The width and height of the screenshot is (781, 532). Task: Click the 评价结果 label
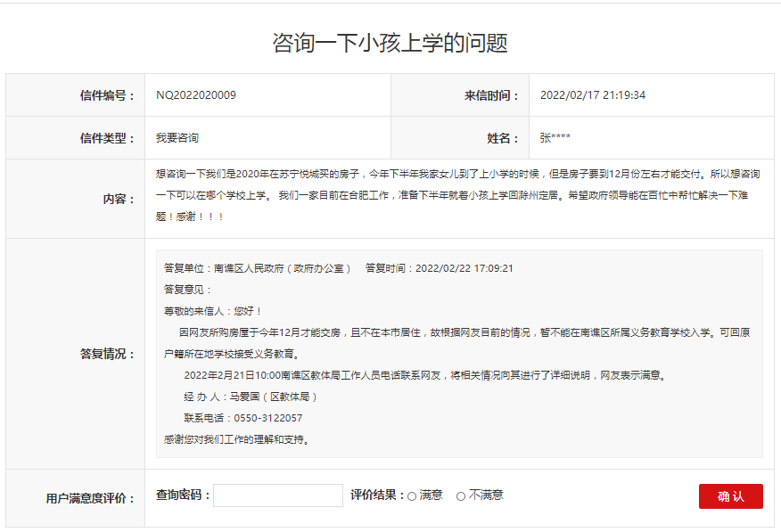376,495
